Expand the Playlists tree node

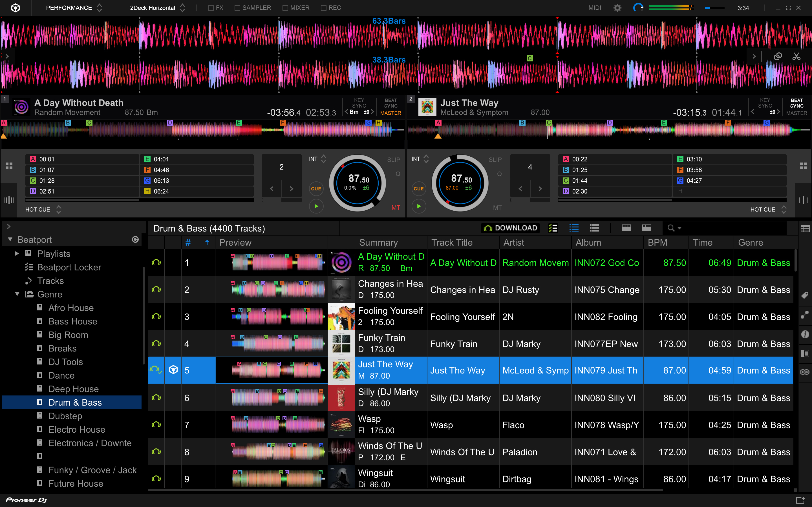tap(17, 253)
